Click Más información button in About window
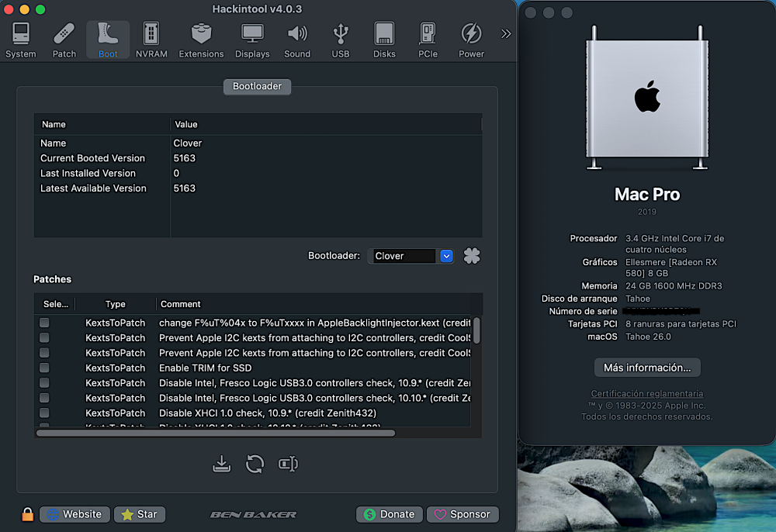Image resolution: width=776 pixels, height=532 pixels. (647, 368)
